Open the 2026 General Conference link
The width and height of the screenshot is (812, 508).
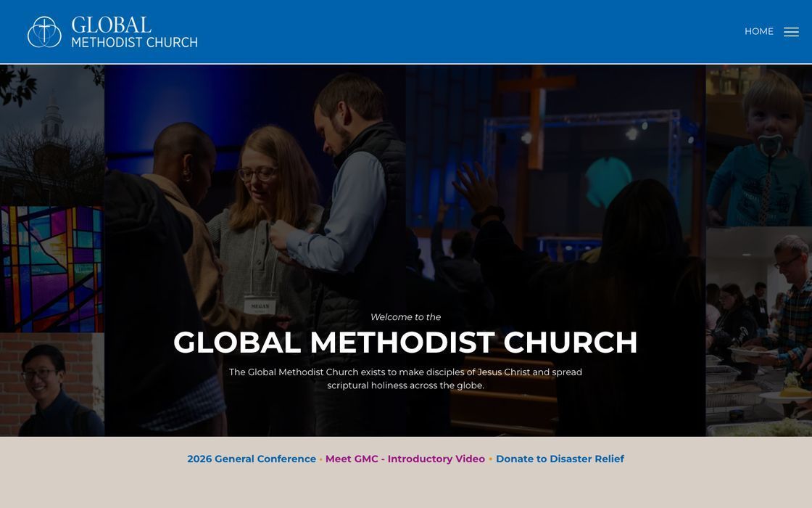(251, 459)
